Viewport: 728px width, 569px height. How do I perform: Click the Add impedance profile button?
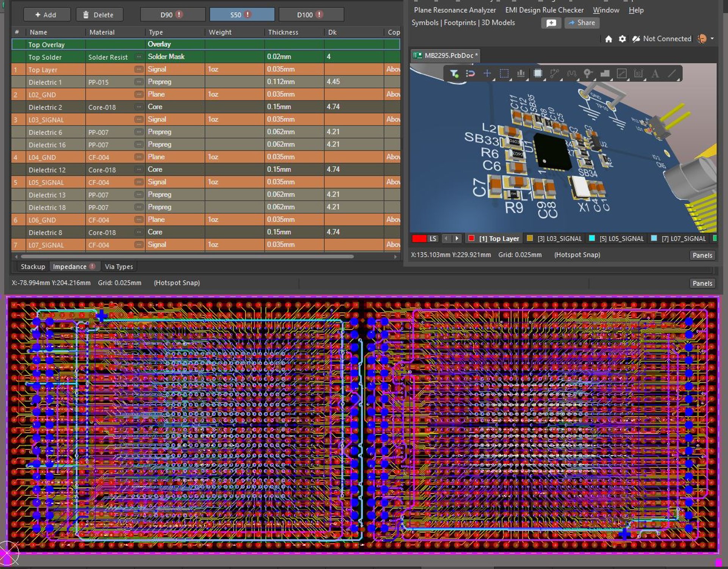(47, 15)
